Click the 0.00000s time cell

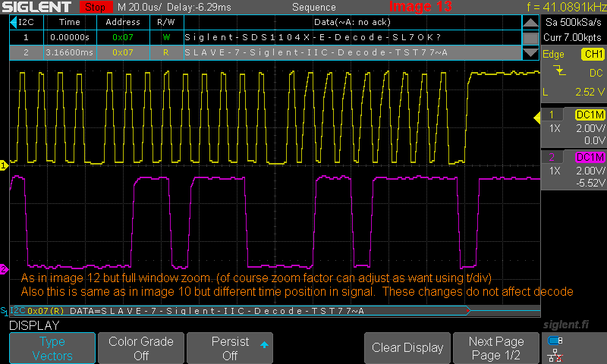click(70, 37)
